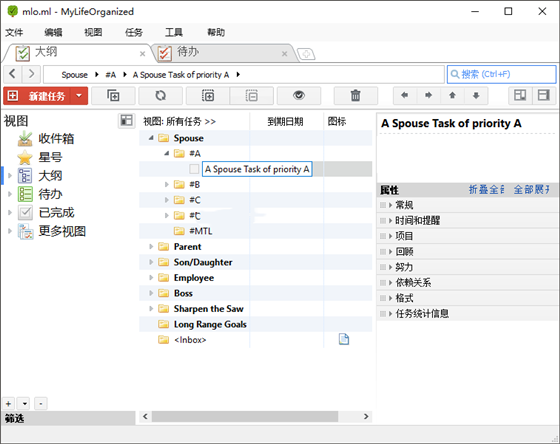Expand the 大纲 sidebar node arrow
The image size is (560, 444).
[x=10, y=176]
